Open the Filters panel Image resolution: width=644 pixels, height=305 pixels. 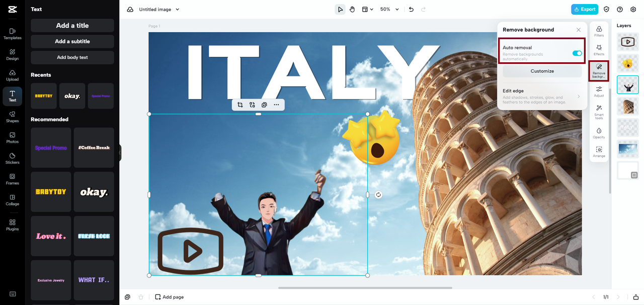[x=599, y=31]
